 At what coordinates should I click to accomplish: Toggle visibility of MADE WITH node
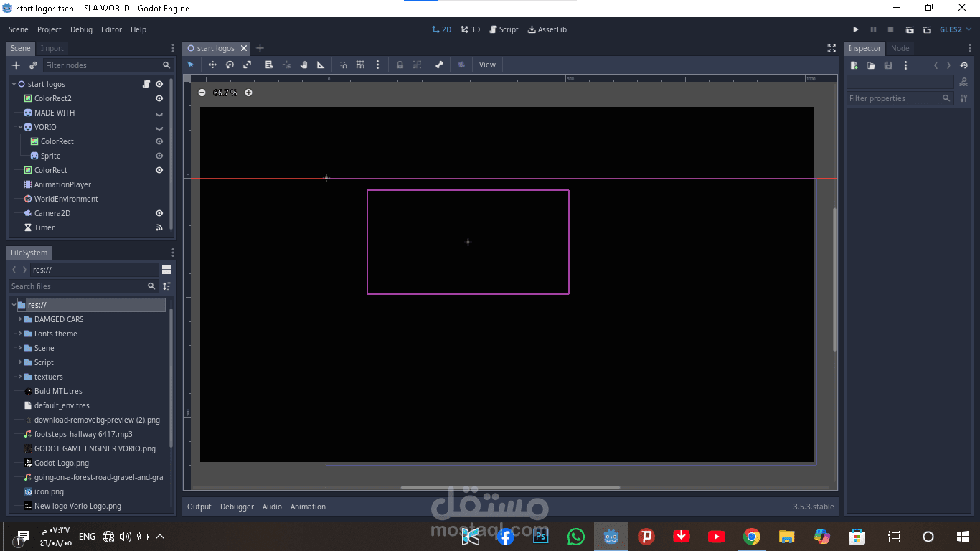tap(159, 113)
